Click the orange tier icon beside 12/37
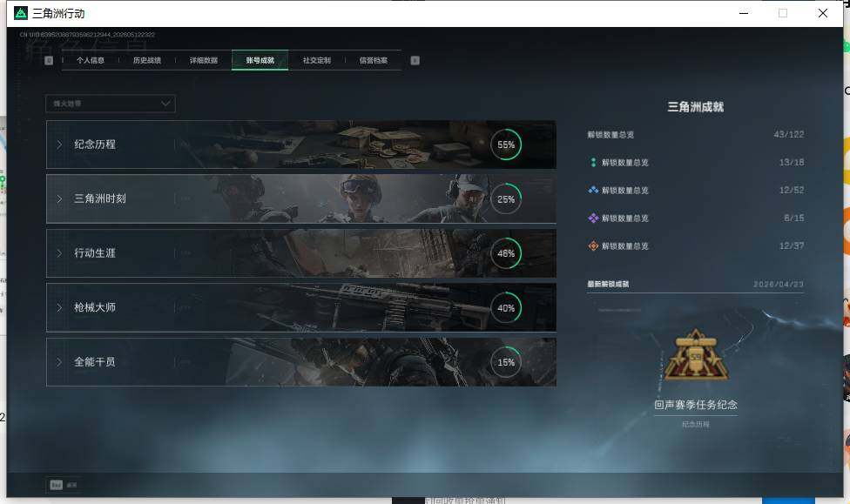The image size is (850, 504). click(594, 246)
